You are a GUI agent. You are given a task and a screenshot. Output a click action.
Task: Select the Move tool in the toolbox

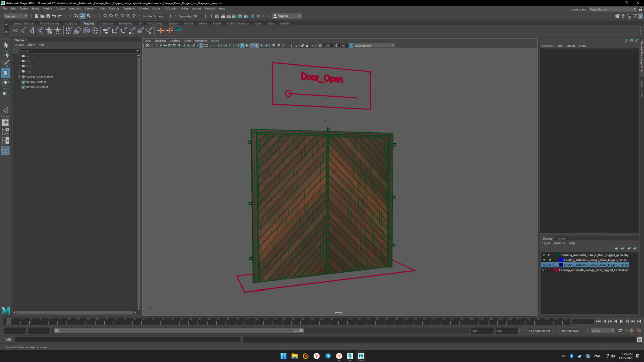tap(6, 73)
